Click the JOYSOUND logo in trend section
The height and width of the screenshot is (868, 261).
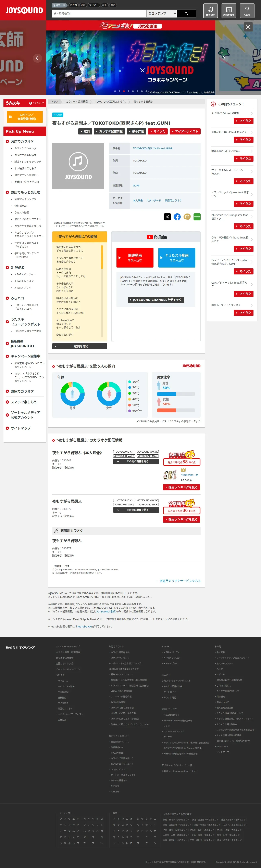point(191,366)
